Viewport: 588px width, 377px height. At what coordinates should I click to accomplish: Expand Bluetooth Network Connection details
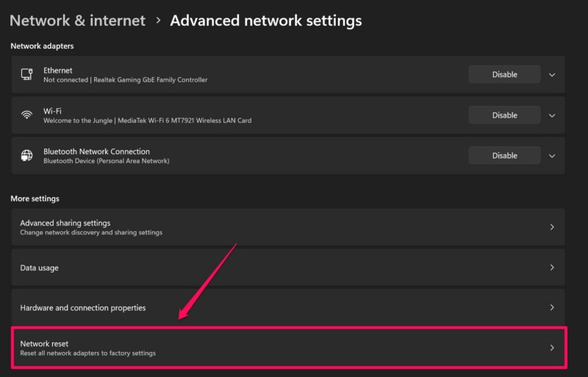coord(552,156)
